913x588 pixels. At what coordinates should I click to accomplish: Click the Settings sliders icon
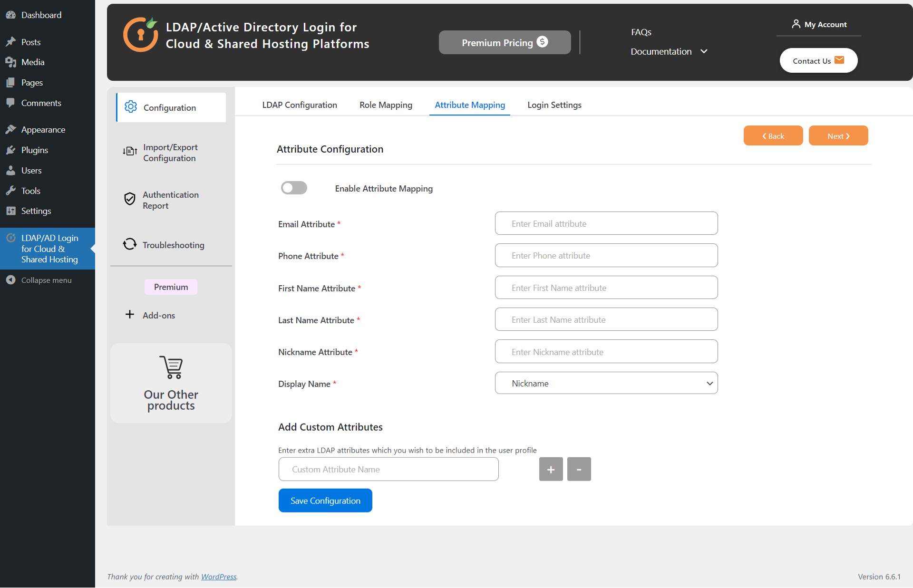click(10, 211)
